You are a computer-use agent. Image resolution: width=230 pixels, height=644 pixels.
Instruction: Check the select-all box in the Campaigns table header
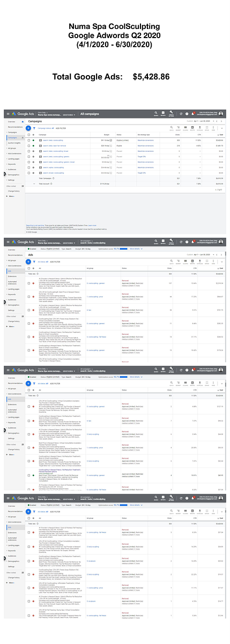27,135
